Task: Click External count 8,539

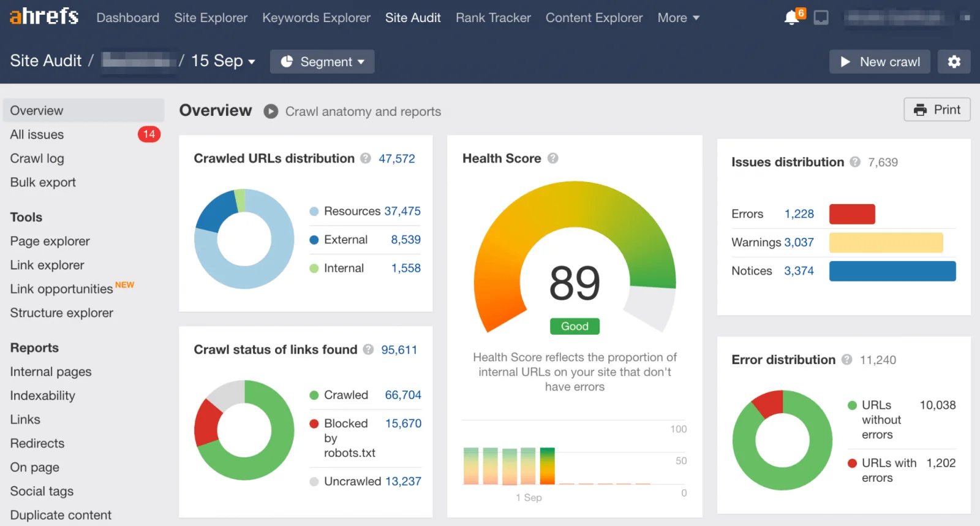Action: (x=406, y=240)
